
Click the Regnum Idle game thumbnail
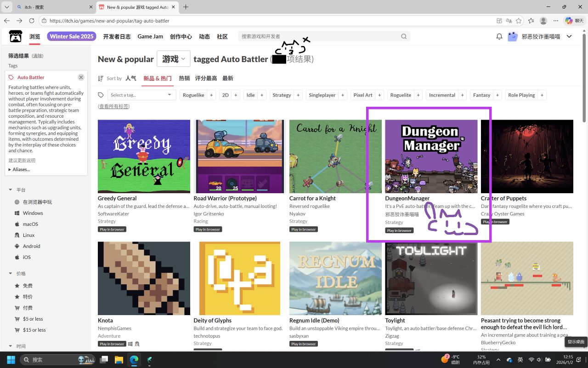[x=335, y=278]
